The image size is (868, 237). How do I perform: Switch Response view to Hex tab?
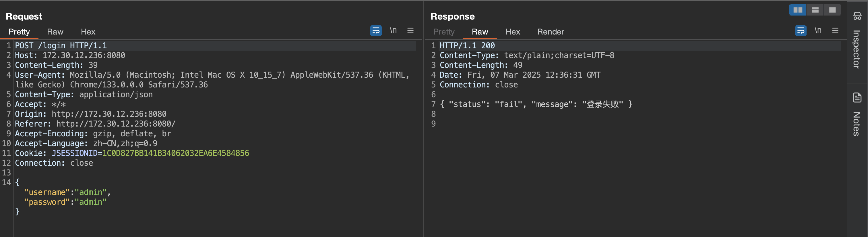coord(513,32)
